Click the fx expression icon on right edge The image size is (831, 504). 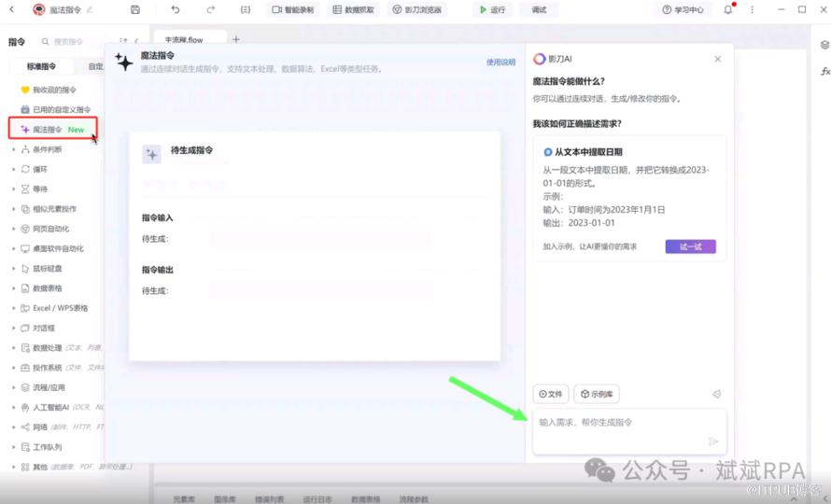pos(824,72)
